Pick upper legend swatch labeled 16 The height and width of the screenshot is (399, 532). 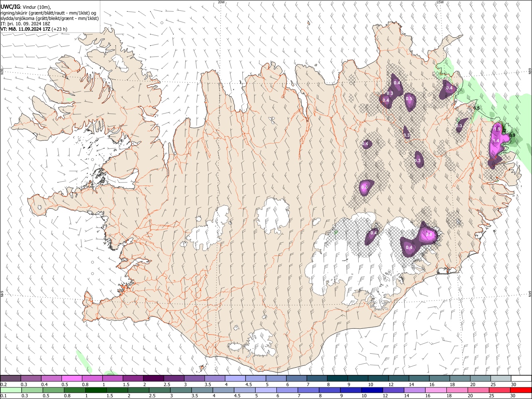point(439,378)
